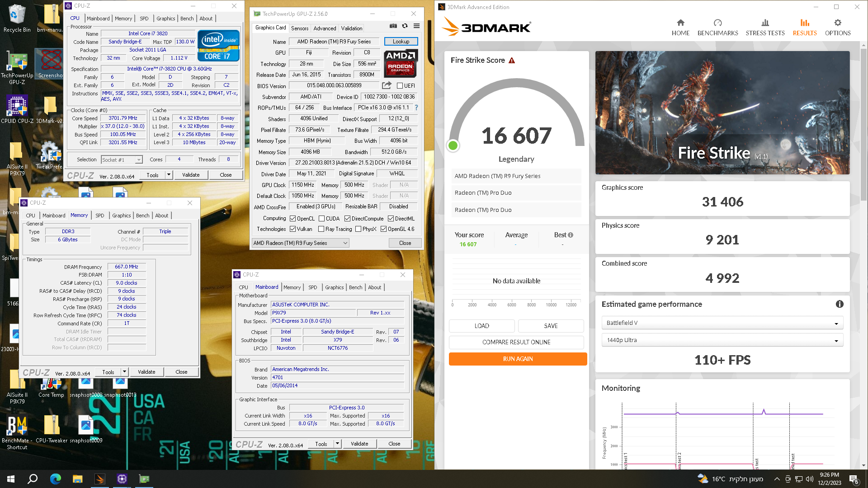
Task: Open the Battlefield V game dropdown
Action: tap(722, 323)
